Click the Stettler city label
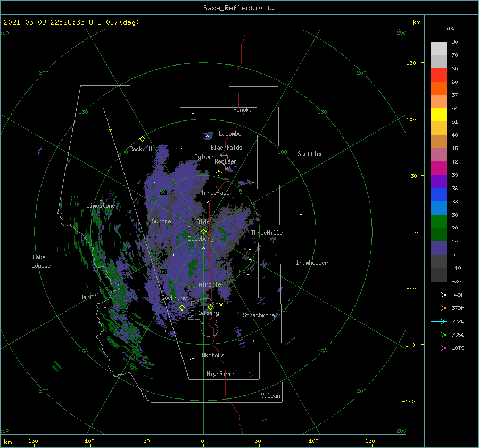Viewport: 479px width, 448px height. 310,154
